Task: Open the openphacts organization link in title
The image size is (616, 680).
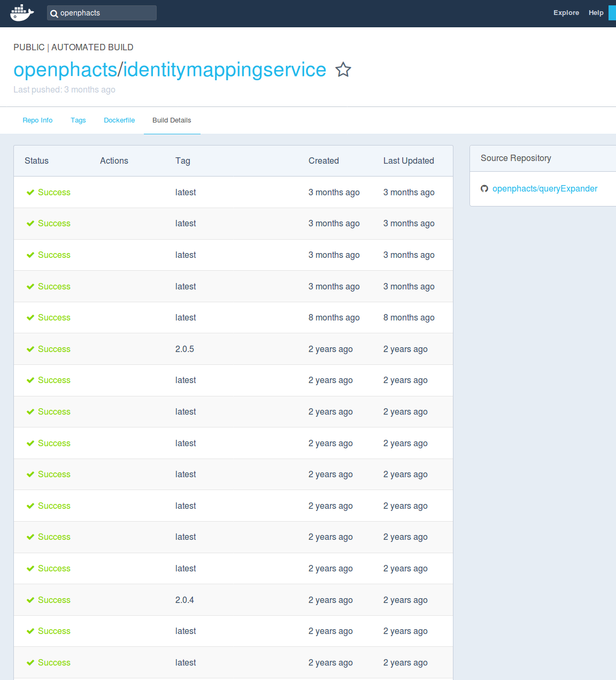Action: [x=65, y=70]
